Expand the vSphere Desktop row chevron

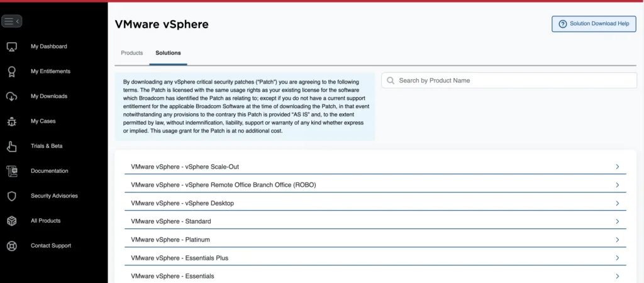coord(618,203)
